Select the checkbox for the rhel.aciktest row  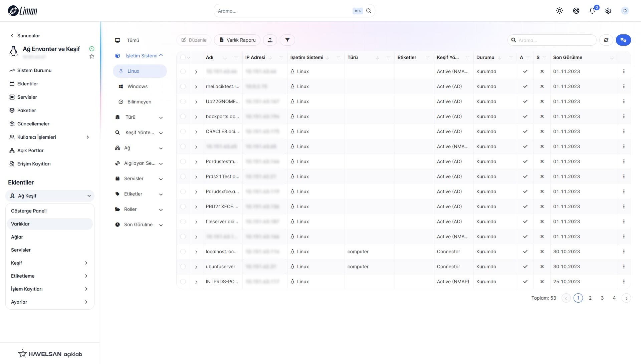(183, 86)
